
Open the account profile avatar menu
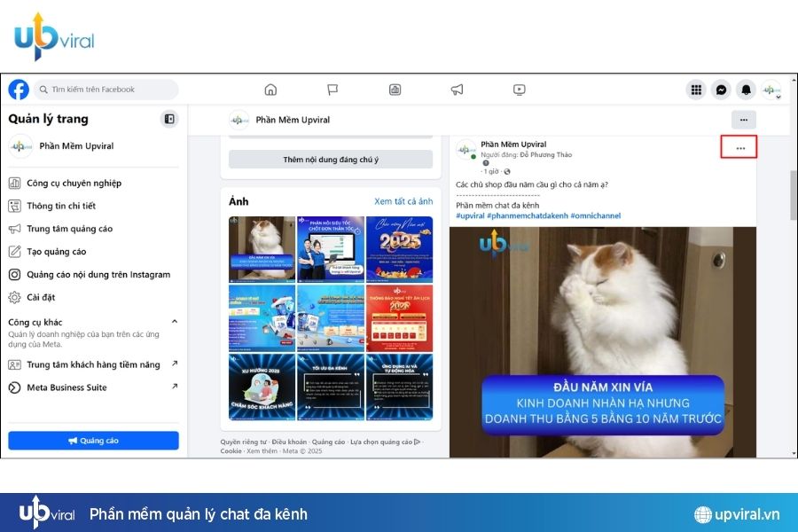(x=771, y=90)
